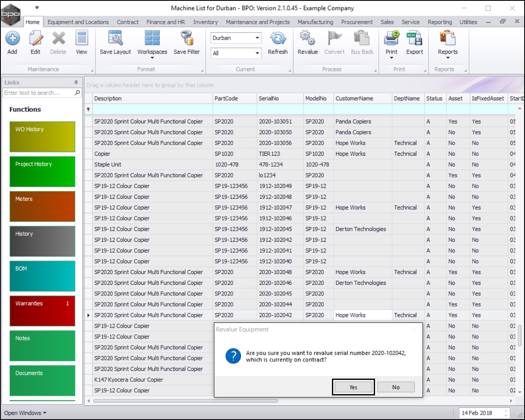
Task: Click the View document icon
Action: click(x=82, y=39)
